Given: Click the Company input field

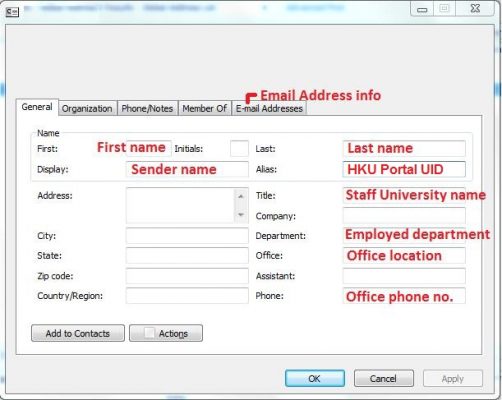Looking at the screenshot, I should pos(404,216).
